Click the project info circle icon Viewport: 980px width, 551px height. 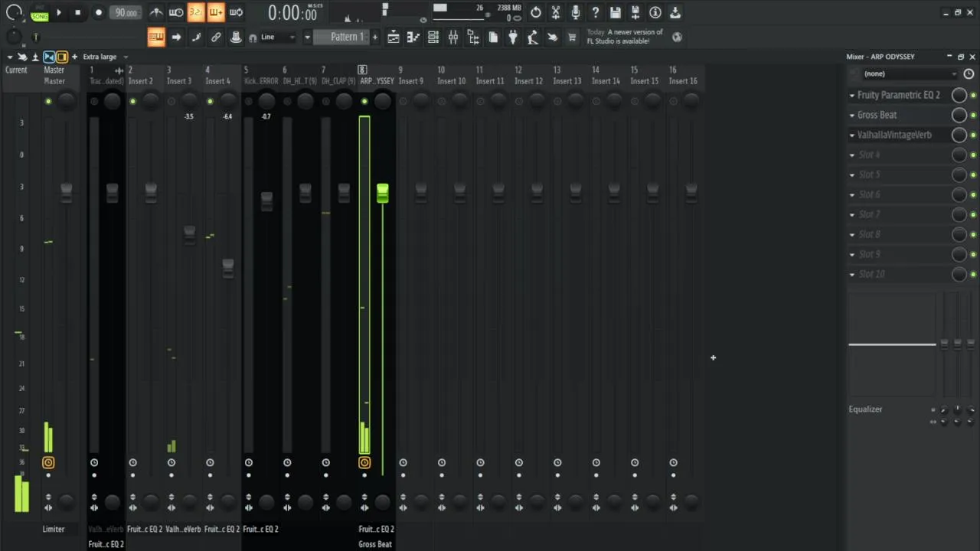655,12
